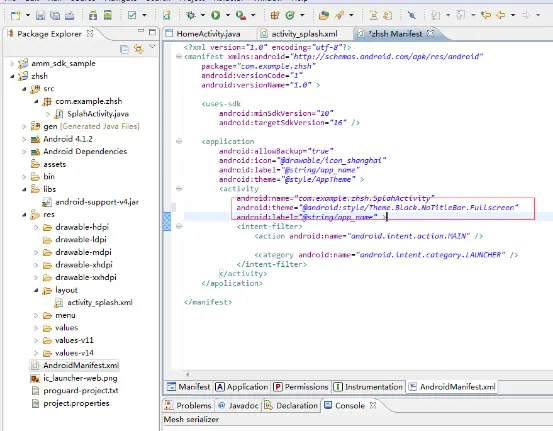
Task: Collapse the src folder
Action: pyautogui.click(x=24, y=89)
